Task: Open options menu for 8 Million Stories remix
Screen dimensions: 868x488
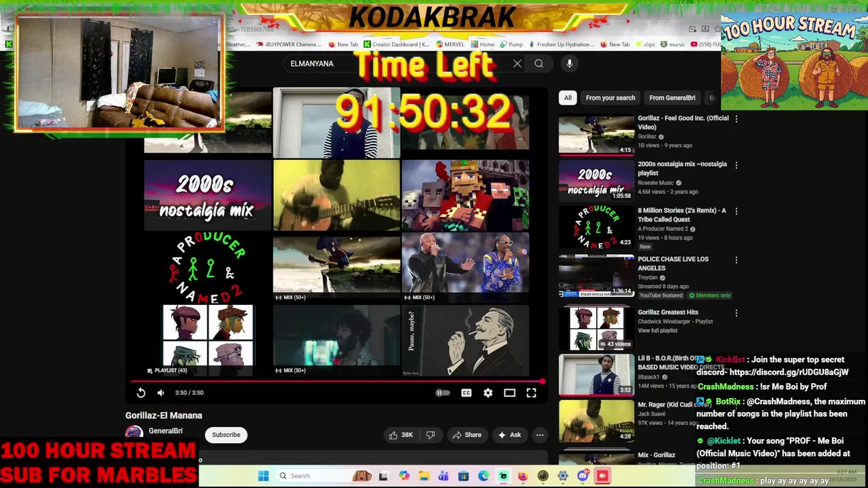Action: click(736, 211)
